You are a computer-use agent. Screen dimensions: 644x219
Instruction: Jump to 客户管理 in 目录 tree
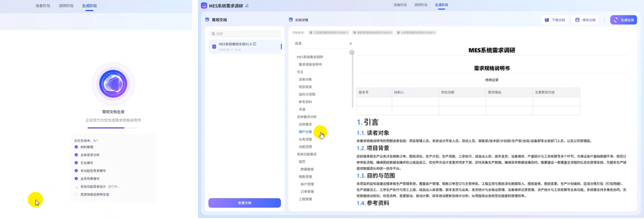pos(307,184)
